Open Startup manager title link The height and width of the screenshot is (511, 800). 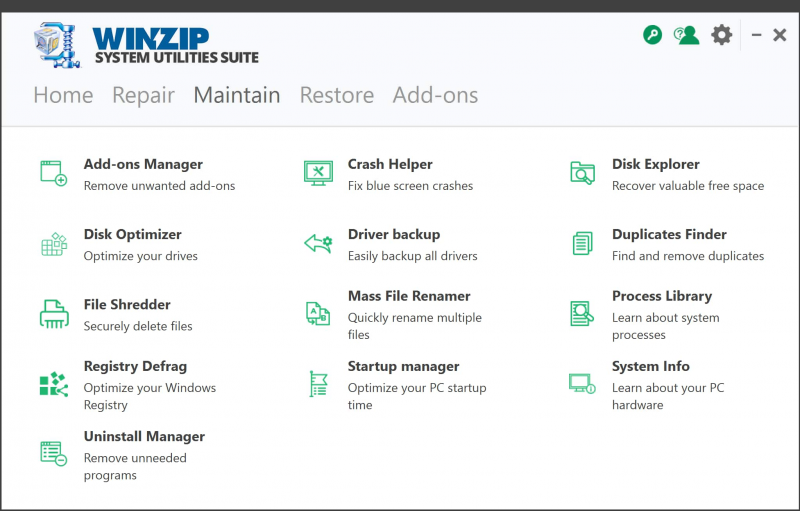[x=404, y=366]
